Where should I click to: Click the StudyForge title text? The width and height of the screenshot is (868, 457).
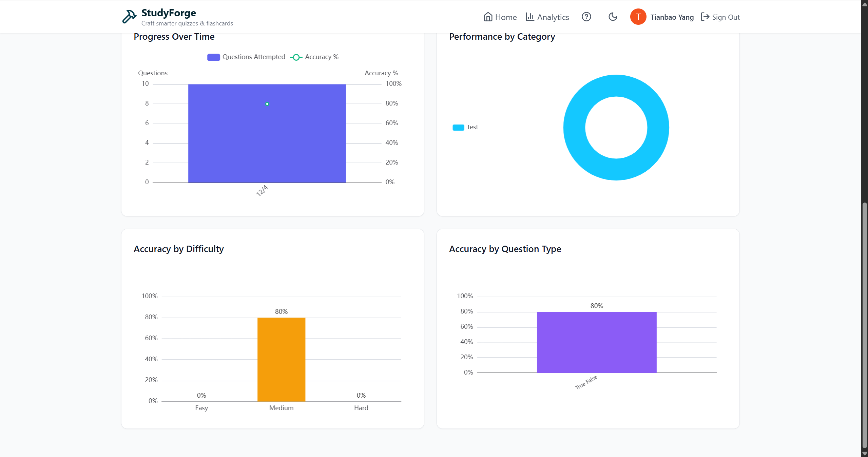(x=169, y=13)
